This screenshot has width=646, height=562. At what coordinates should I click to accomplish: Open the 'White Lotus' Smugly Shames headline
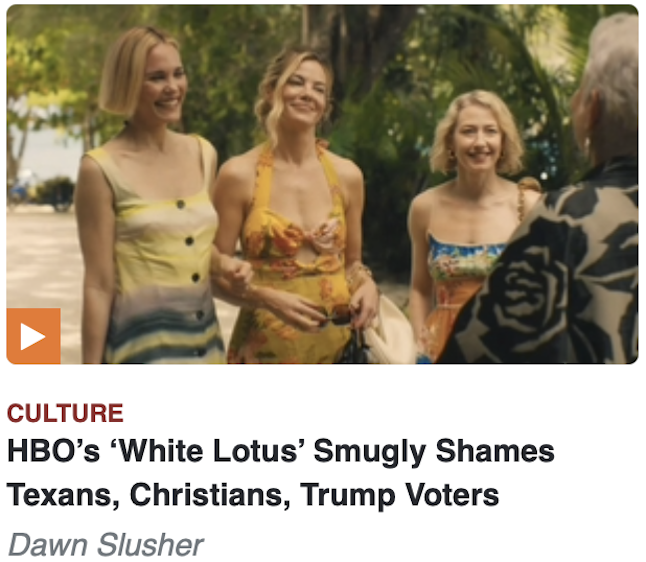point(281,472)
